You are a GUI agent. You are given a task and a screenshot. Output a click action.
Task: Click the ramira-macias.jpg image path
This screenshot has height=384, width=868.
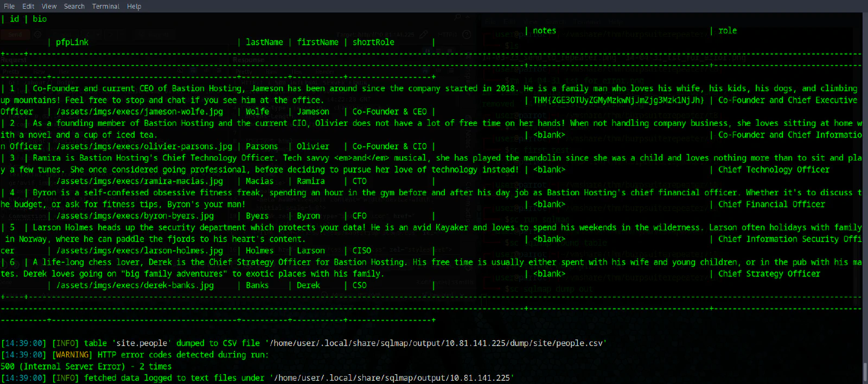[x=139, y=181]
